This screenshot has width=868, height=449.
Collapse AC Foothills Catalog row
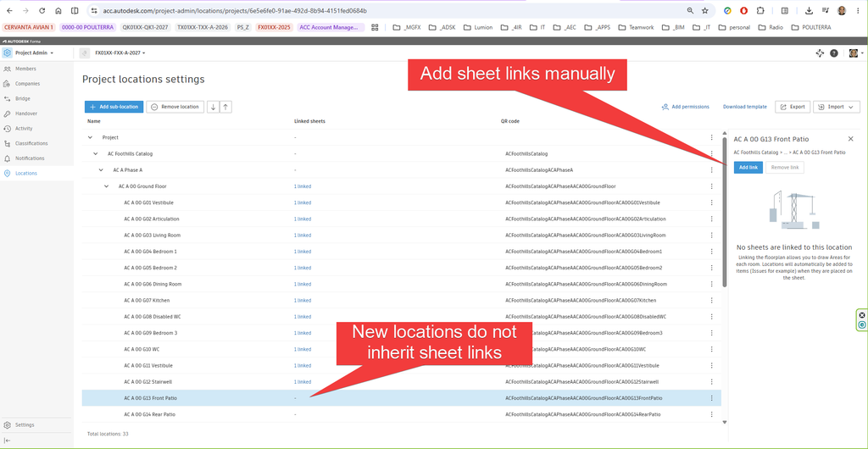click(x=95, y=153)
